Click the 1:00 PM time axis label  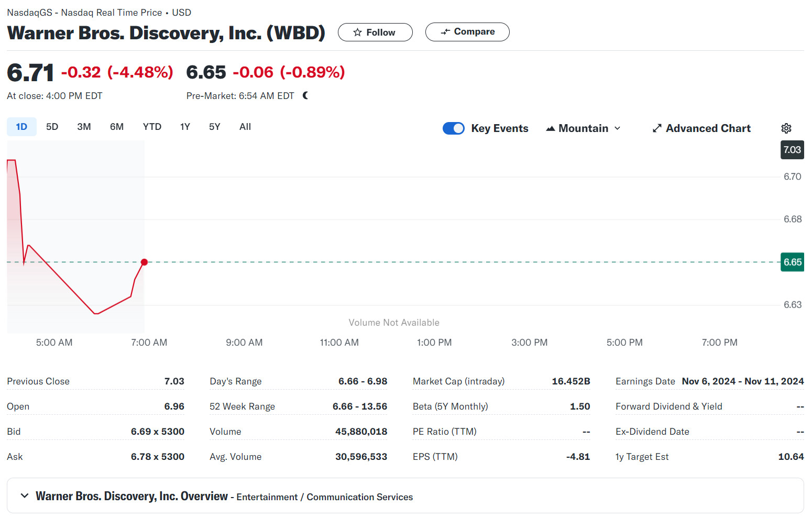click(x=434, y=343)
